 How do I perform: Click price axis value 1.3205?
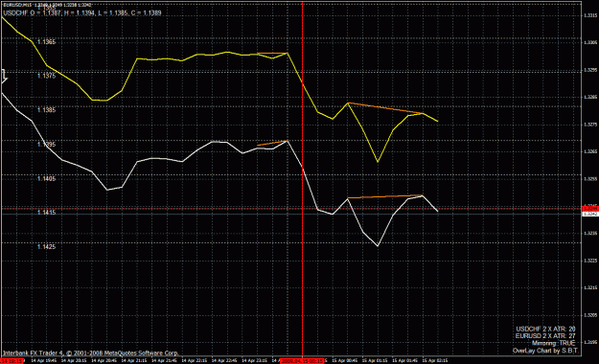point(590,315)
